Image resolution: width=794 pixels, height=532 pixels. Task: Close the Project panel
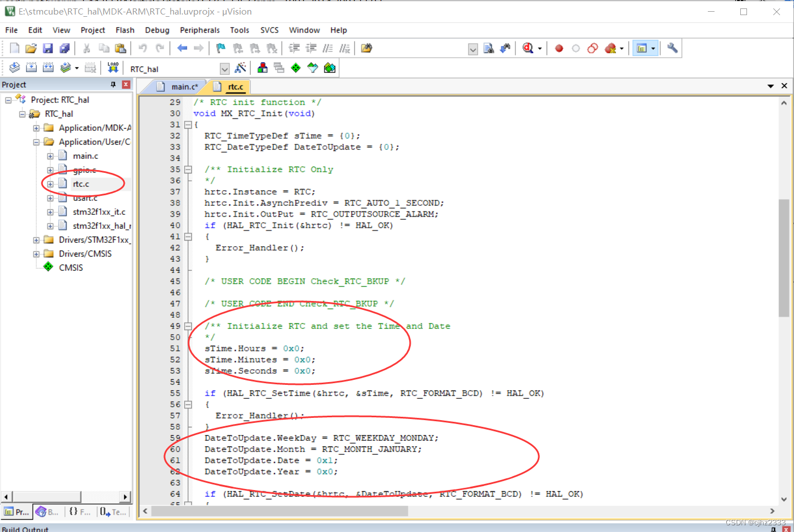tap(126, 84)
